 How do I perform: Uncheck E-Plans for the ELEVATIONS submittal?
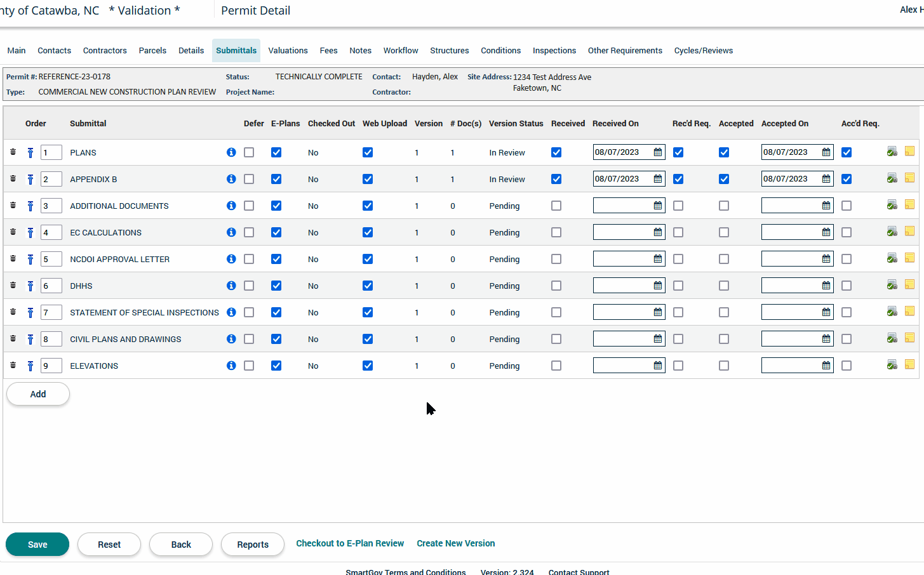tap(276, 366)
